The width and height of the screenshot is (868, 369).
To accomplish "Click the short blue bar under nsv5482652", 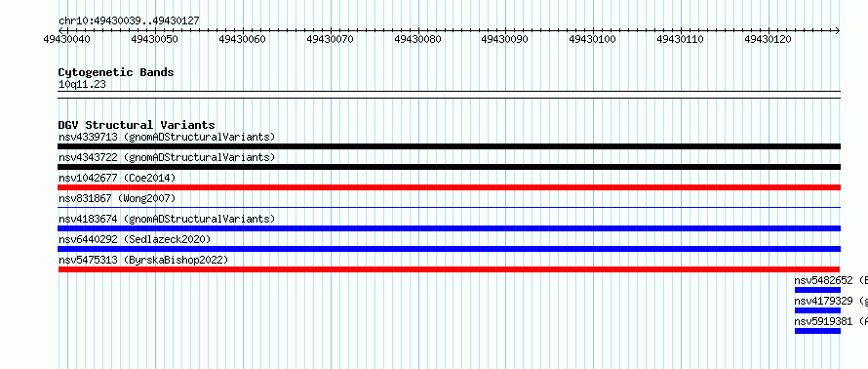I will [817, 290].
